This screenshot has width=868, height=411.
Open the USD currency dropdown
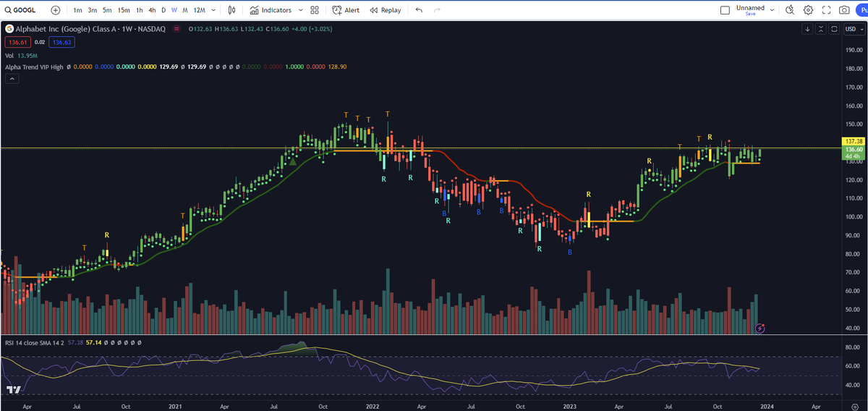[x=854, y=29]
